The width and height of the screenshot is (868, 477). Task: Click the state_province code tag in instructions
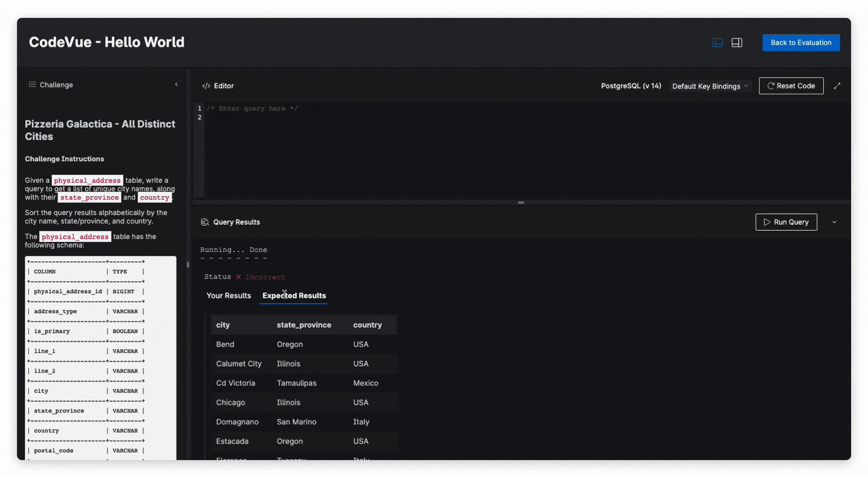click(89, 198)
